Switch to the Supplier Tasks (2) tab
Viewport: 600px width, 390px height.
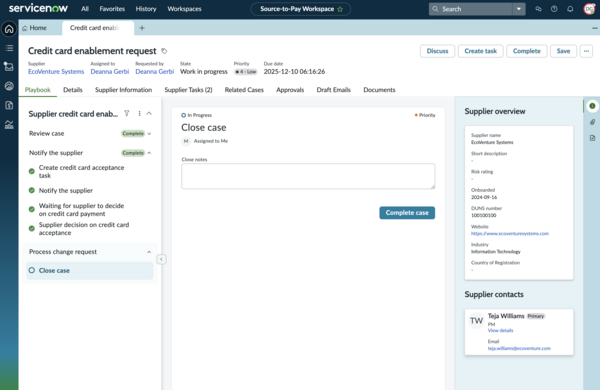[x=188, y=90]
